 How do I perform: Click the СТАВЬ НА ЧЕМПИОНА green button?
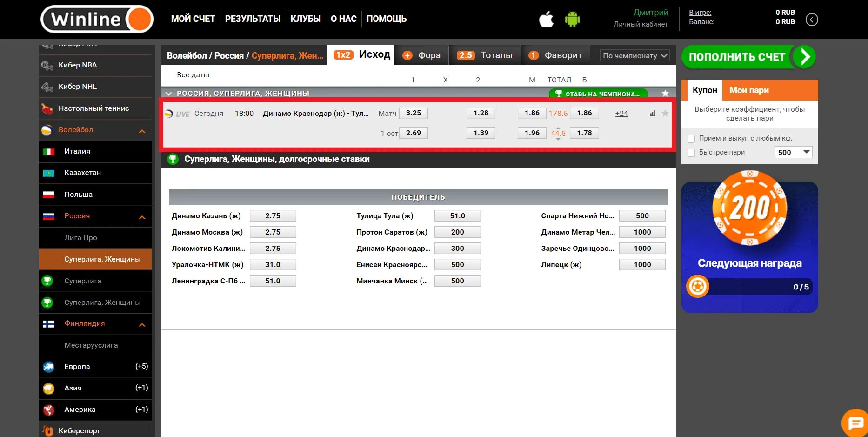coord(598,94)
